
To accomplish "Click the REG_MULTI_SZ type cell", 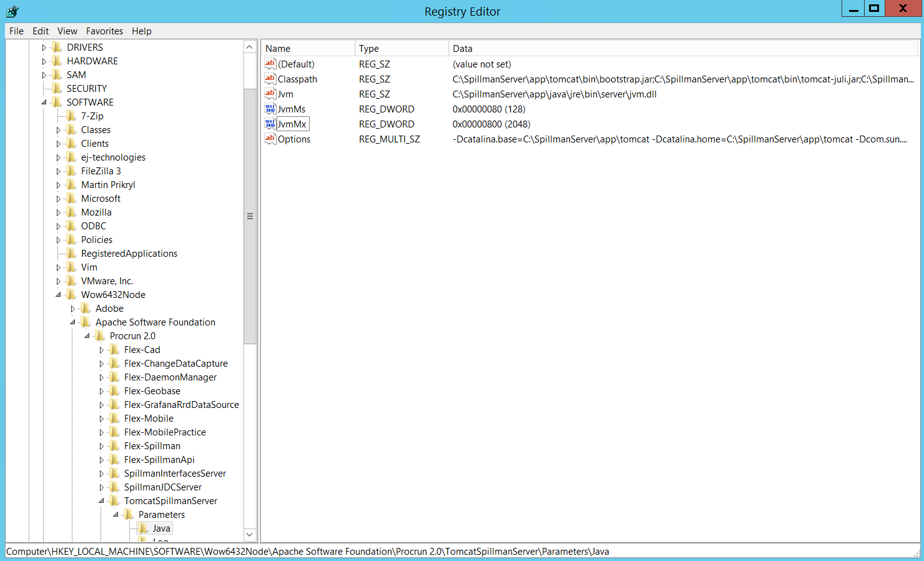I will pyautogui.click(x=390, y=139).
